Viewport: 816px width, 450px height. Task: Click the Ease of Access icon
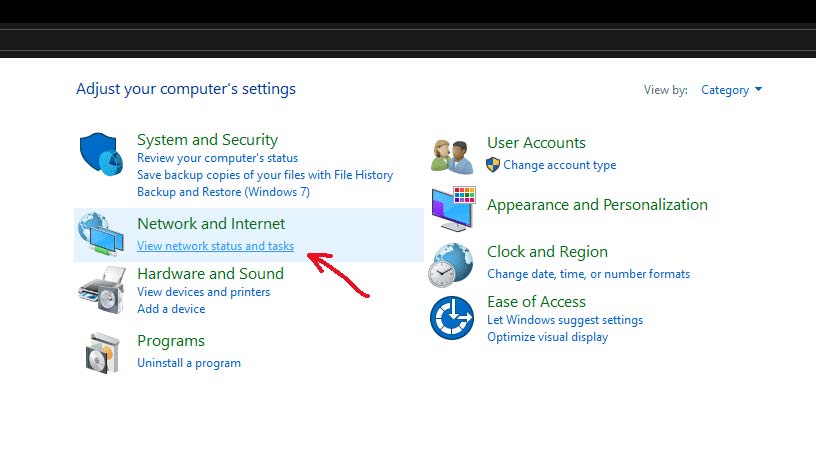point(452,318)
